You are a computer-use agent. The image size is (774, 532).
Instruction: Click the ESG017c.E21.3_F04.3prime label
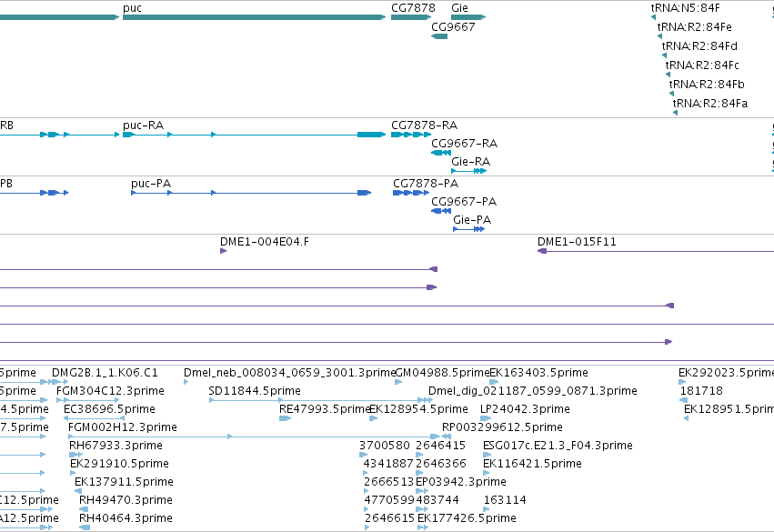pos(558,446)
